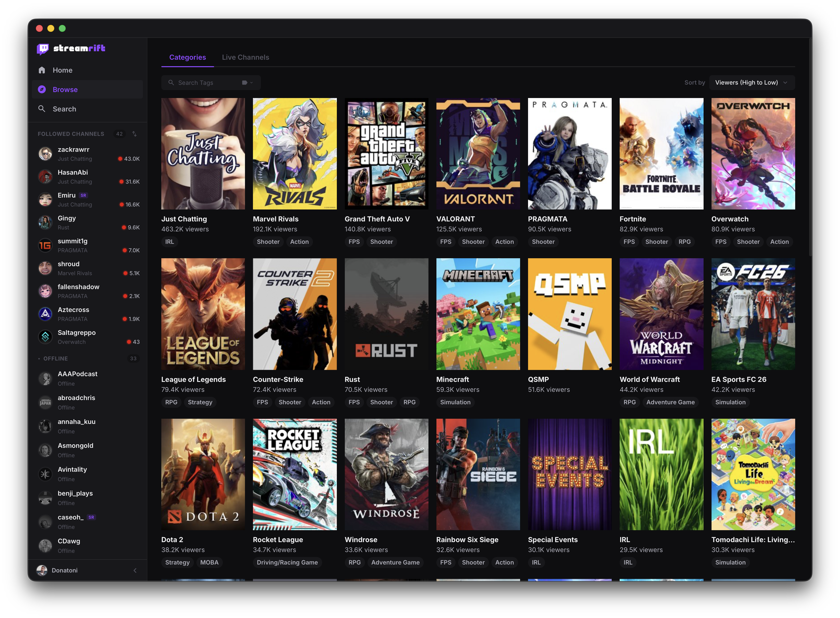
Task: Click the green traffic light button
Action: (x=62, y=28)
